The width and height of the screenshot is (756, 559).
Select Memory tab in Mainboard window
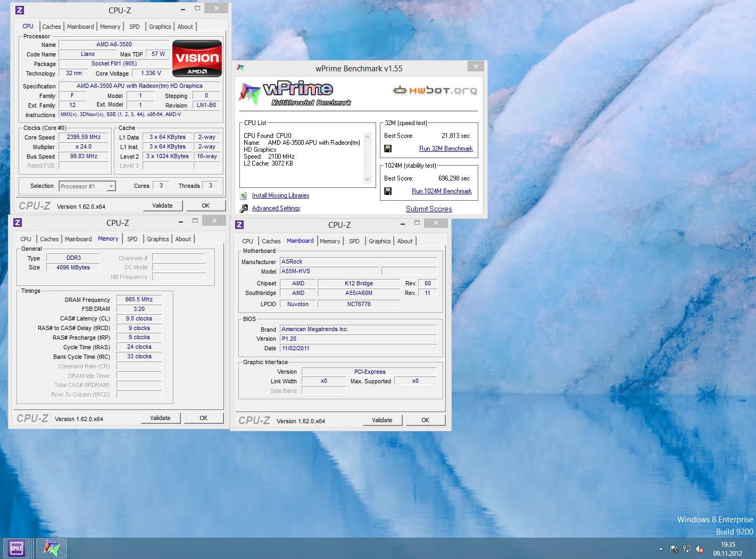tap(330, 241)
